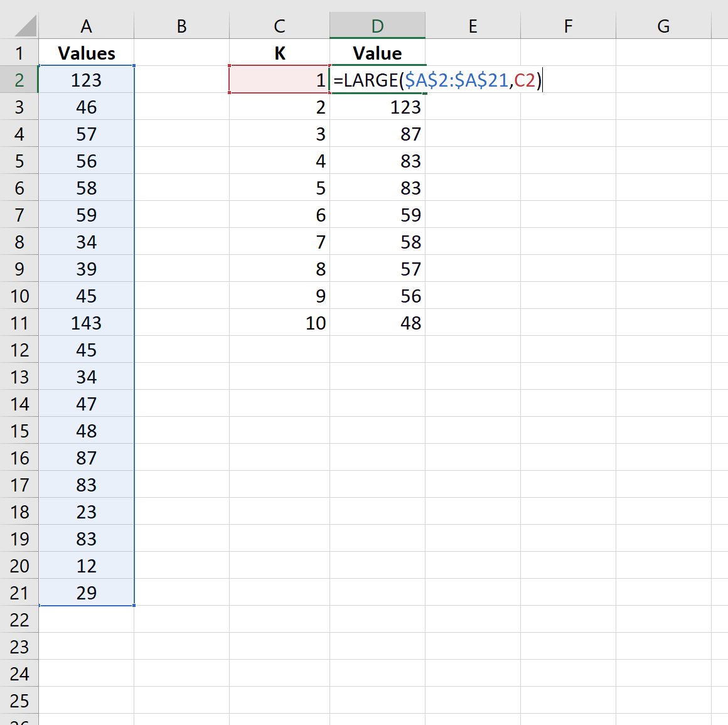Select column F header
Screen dimensions: 728x725
569,26
